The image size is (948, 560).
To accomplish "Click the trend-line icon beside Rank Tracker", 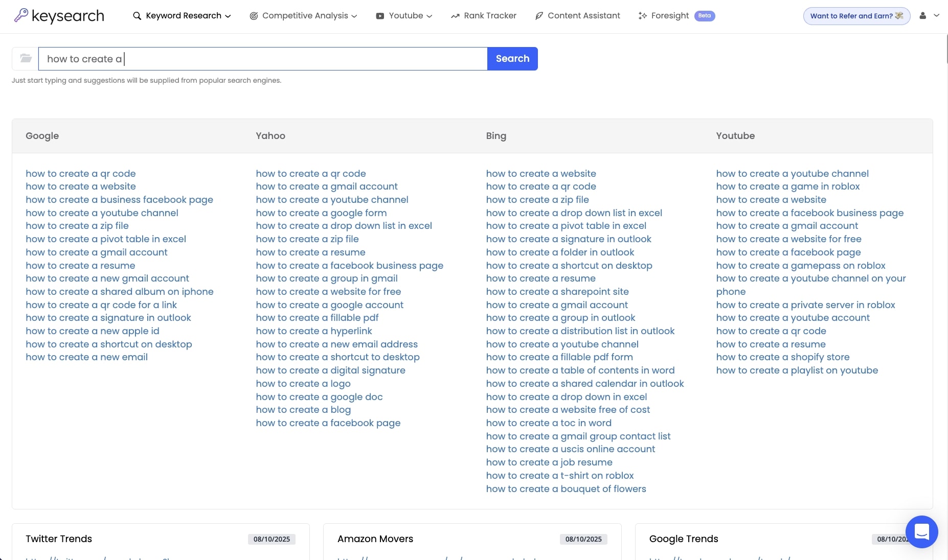I will pos(455,16).
